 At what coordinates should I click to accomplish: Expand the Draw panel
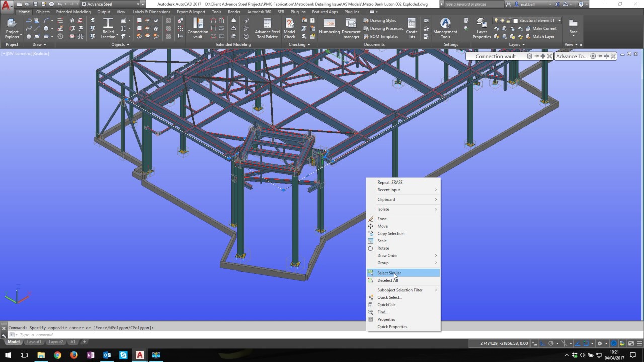pyautogui.click(x=38, y=44)
